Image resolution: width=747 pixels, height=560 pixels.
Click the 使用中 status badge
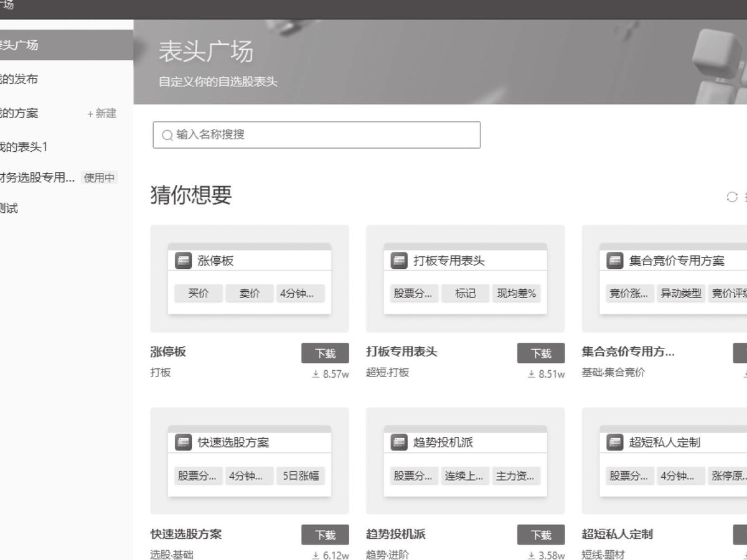pyautogui.click(x=100, y=178)
